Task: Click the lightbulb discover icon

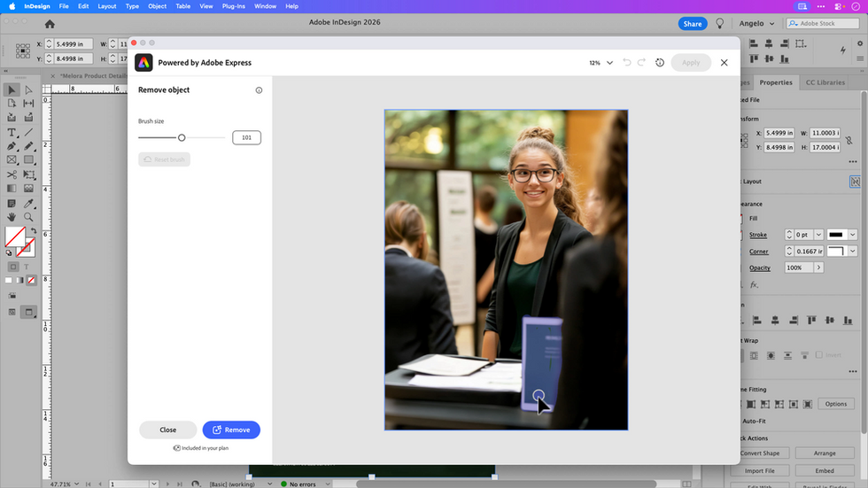Action: coord(719,23)
